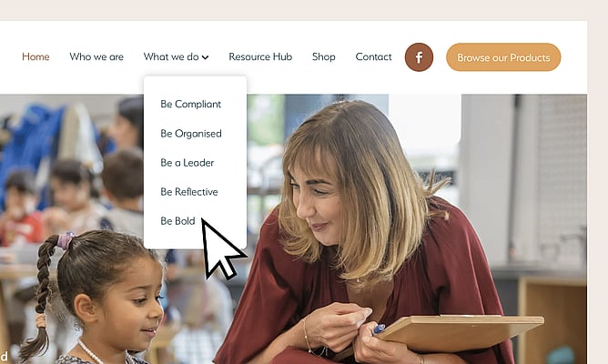608x364 pixels.
Task: Click the blurred children in the background
Action: 70,186
